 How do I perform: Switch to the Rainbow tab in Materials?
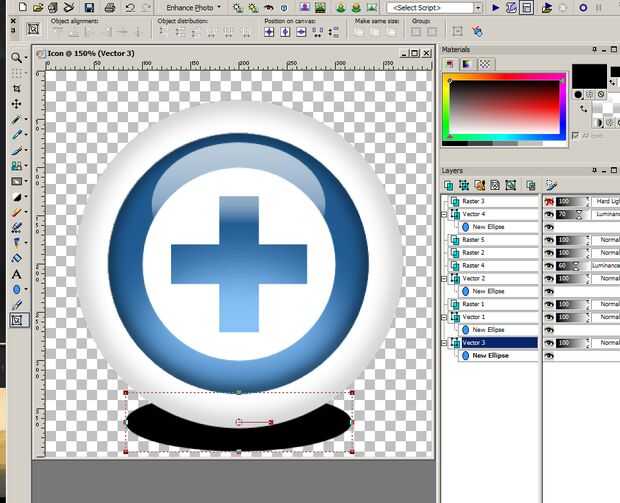(467, 64)
